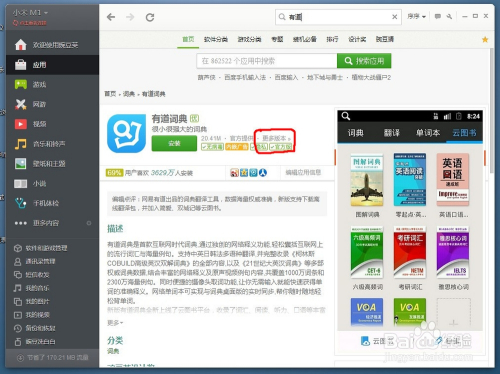The width and height of the screenshot is (500, 374).
Task: Switch to the 首页 tab
Action: [x=188, y=39]
